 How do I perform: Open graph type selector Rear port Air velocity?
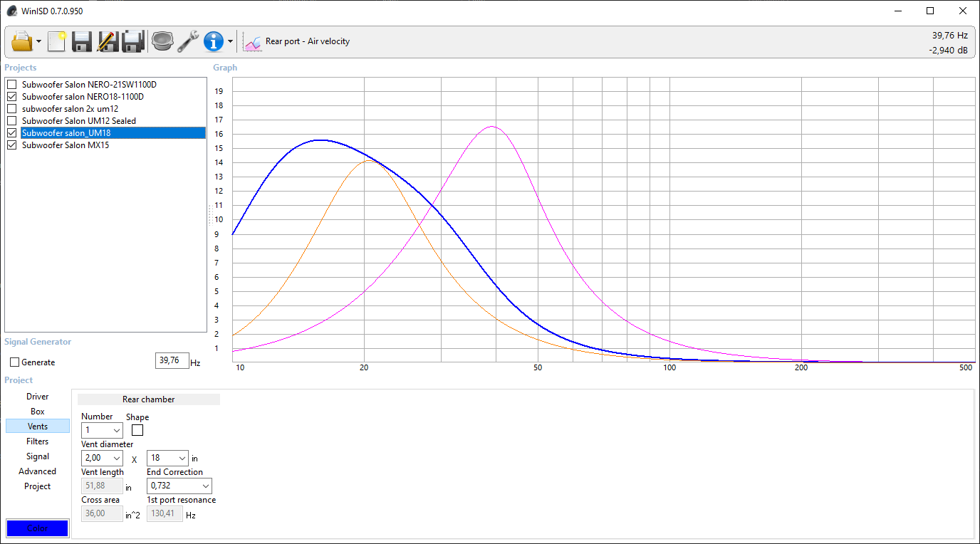[297, 42]
